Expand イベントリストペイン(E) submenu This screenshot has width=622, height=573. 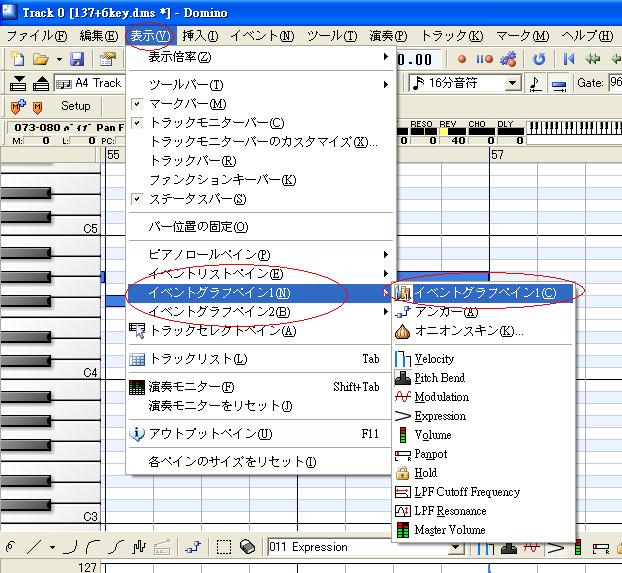pos(261,274)
